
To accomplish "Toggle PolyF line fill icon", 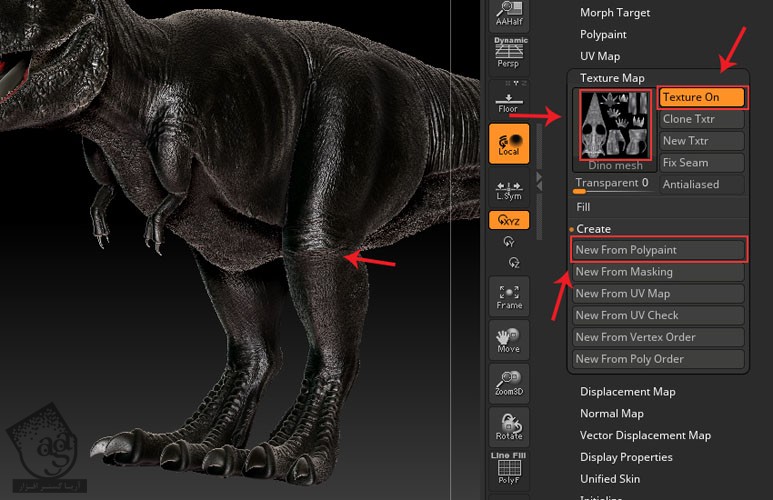I will [x=509, y=470].
